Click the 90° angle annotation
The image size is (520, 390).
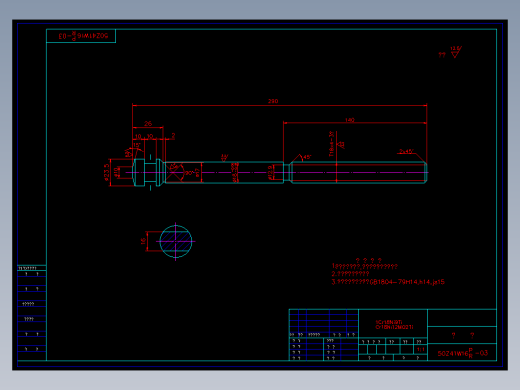[189, 173]
